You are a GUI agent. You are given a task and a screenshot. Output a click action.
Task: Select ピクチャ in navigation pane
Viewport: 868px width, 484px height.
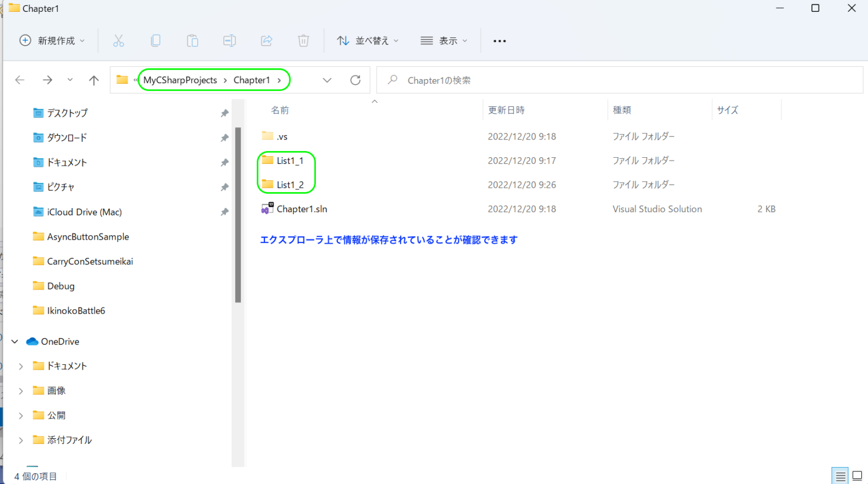tap(60, 187)
